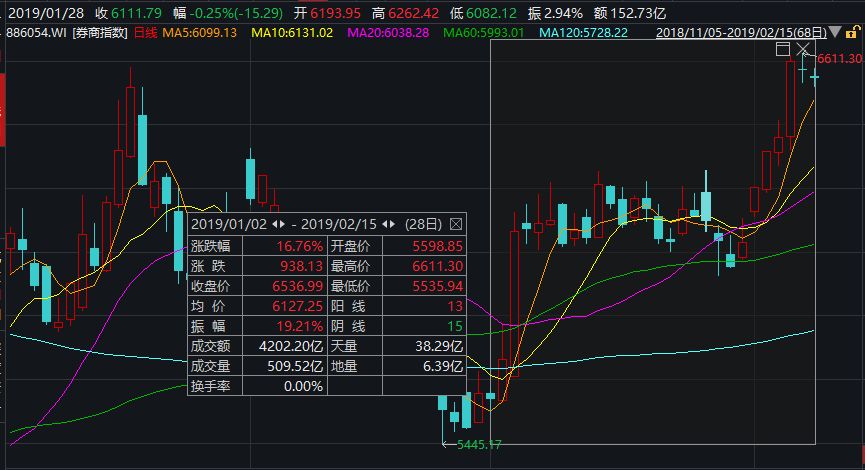Step end date 2019/02/15 backward with left arrow
The image size is (865, 470).
point(385,224)
